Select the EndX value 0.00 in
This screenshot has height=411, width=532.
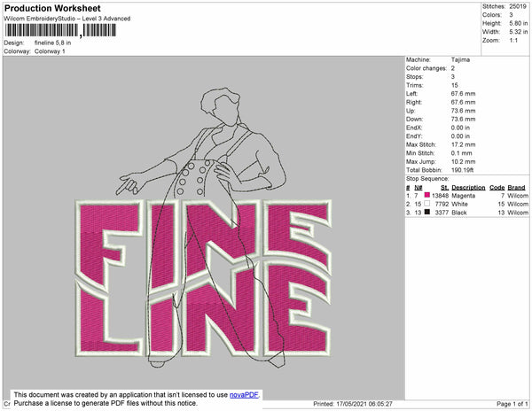460,128
